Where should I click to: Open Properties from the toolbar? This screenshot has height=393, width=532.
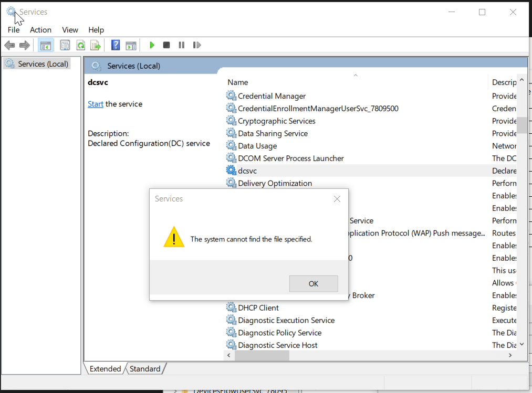tap(65, 45)
